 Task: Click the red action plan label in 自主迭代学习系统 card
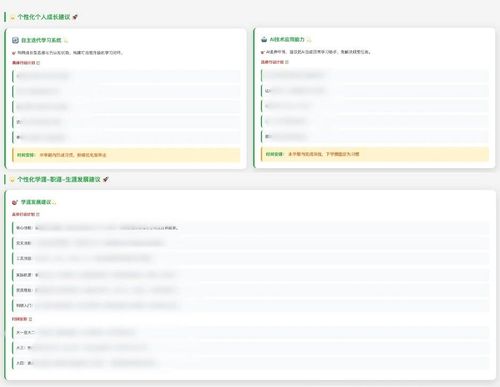click(26, 63)
